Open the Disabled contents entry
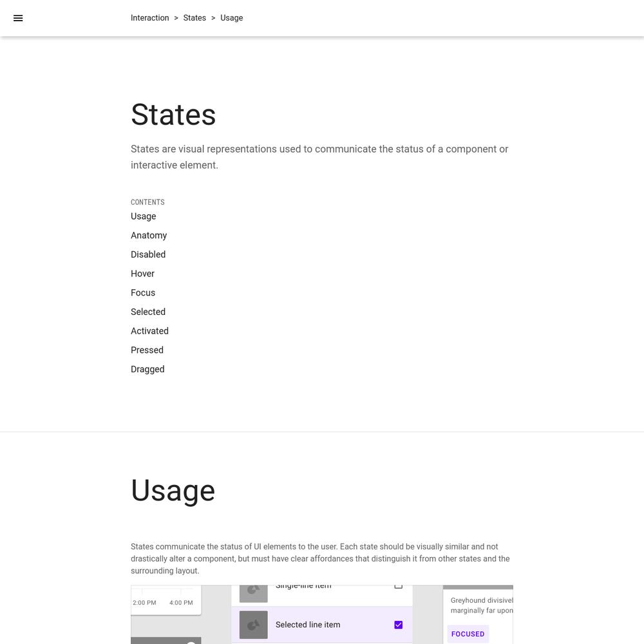The height and width of the screenshot is (644, 644). (148, 254)
